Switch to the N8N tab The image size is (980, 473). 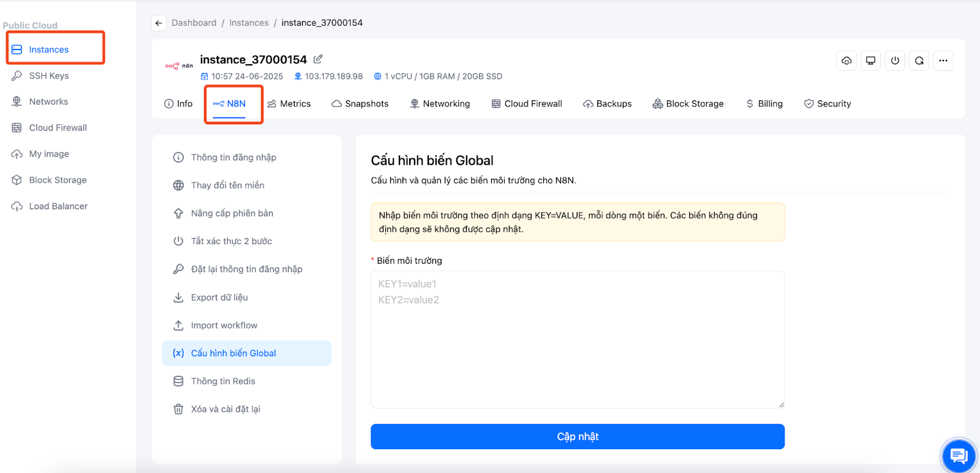(229, 103)
